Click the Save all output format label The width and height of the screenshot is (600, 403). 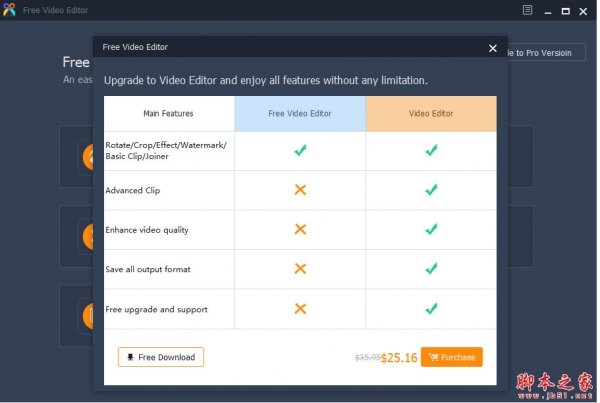click(148, 271)
